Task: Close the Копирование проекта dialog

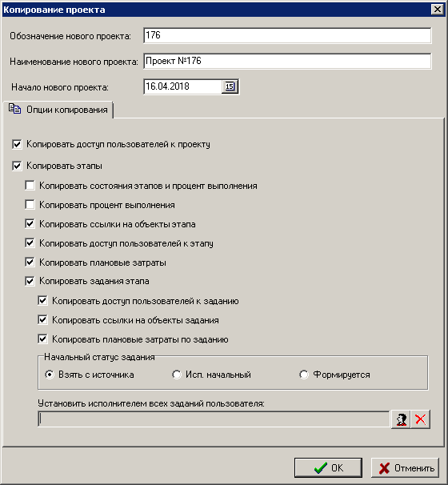Action: click(438, 10)
